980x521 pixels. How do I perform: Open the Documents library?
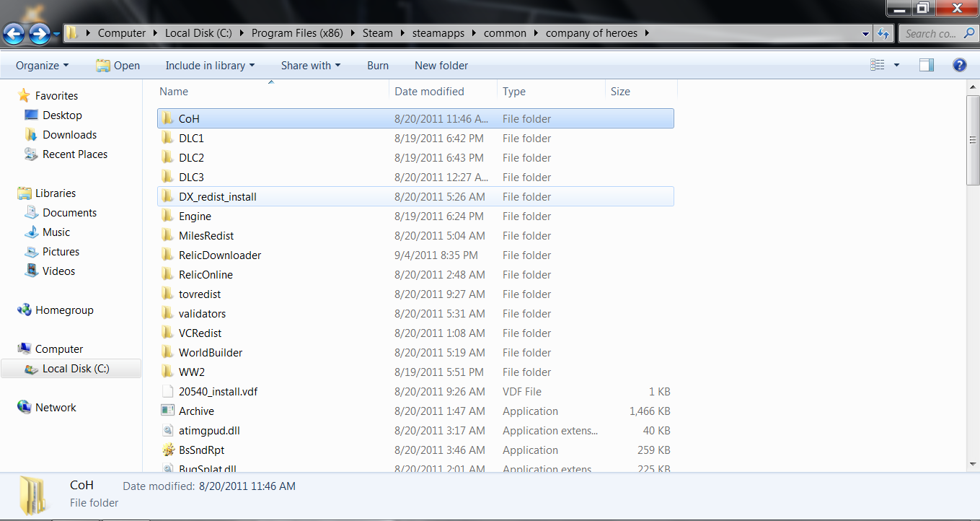tap(69, 212)
